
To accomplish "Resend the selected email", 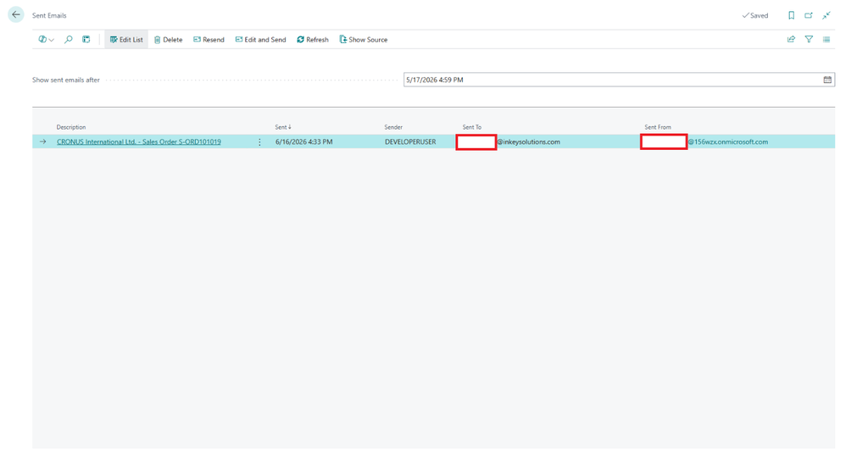I will click(209, 39).
